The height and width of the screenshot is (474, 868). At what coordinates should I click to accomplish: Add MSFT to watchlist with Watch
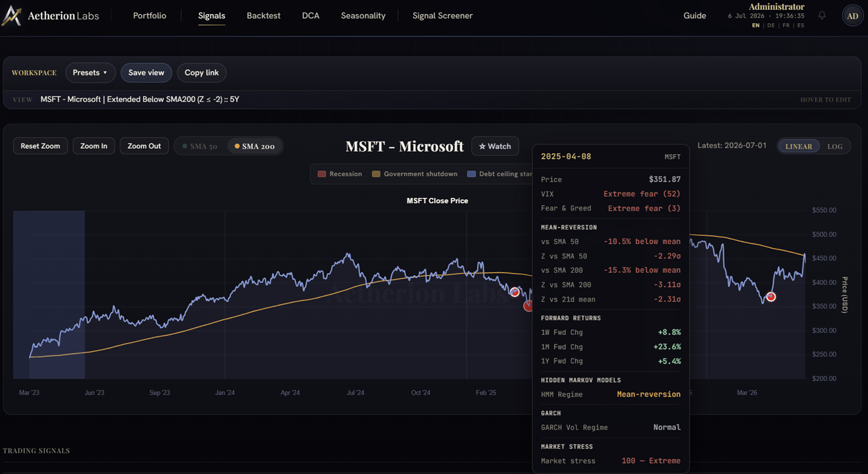point(495,146)
